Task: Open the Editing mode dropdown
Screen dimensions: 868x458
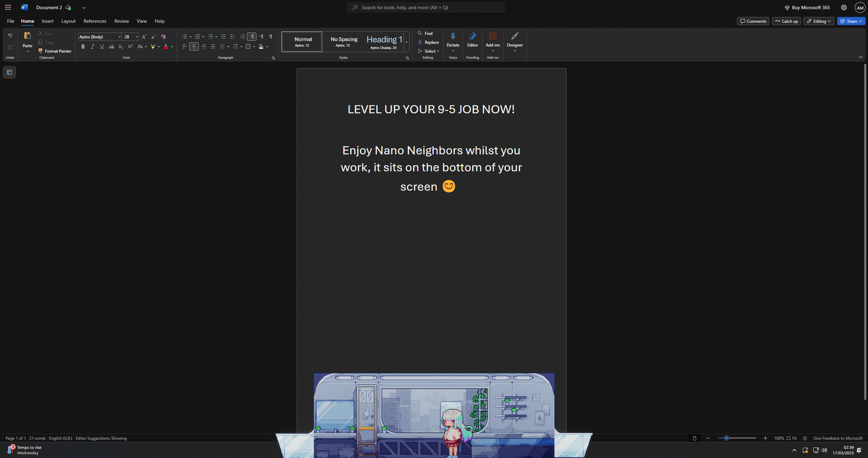Action: tap(819, 21)
